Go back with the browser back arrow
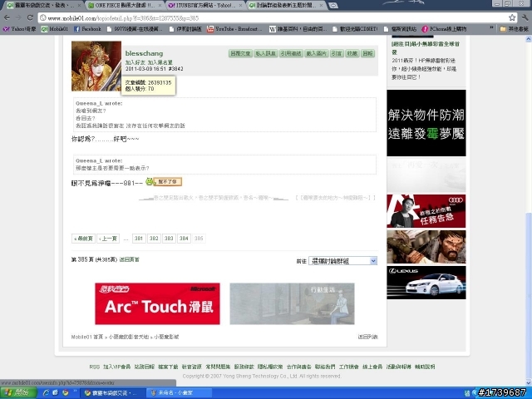Screen dimensions: 532x399 click(x=7, y=17)
